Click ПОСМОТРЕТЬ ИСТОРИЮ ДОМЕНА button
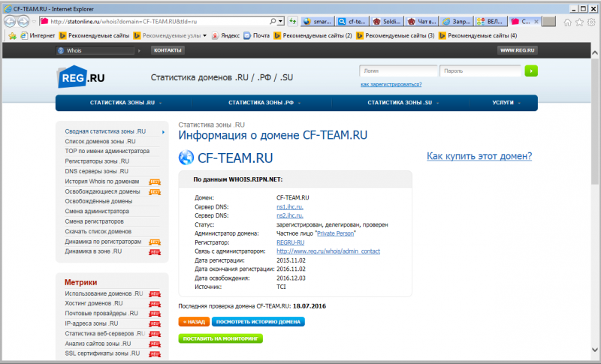 258,322
